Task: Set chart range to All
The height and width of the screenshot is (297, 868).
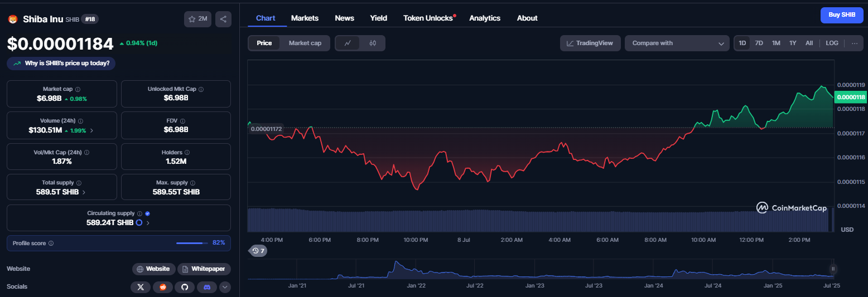Action: pos(809,43)
